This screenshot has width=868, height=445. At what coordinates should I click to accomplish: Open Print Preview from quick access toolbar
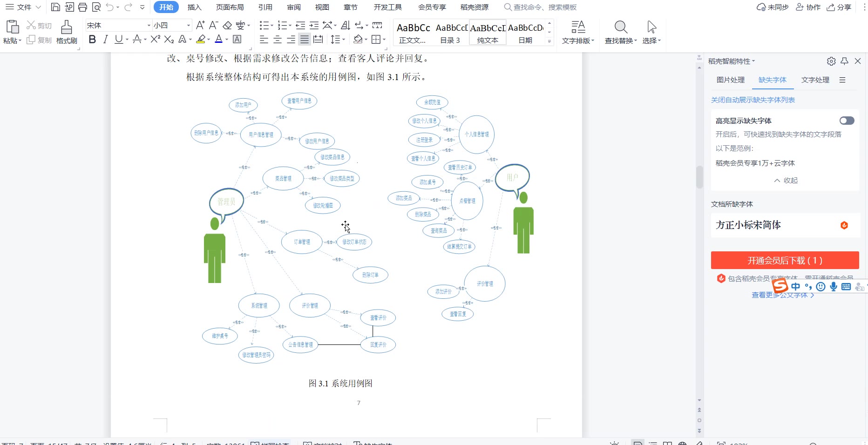pos(96,7)
